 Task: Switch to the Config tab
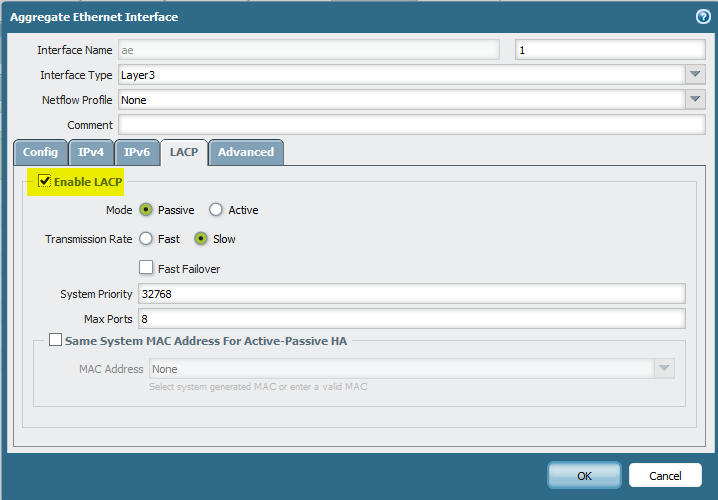41,152
